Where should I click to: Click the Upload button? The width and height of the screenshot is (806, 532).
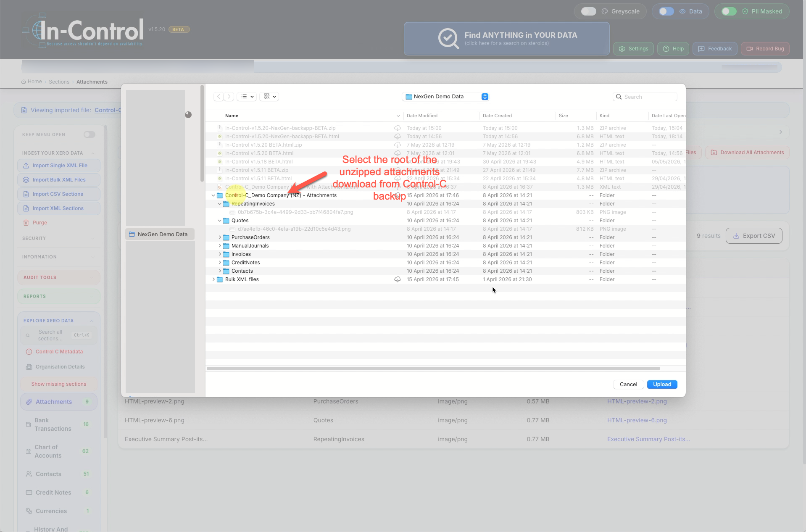(x=662, y=385)
